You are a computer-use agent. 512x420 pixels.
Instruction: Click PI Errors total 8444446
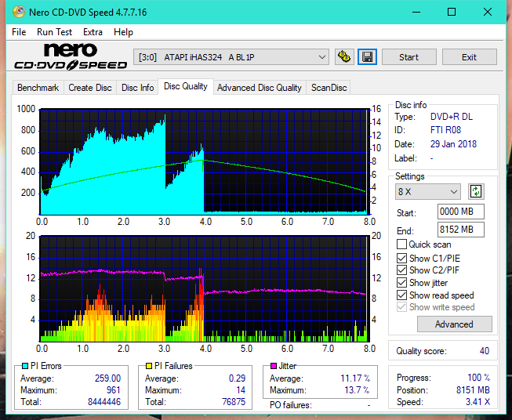[104, 402]
